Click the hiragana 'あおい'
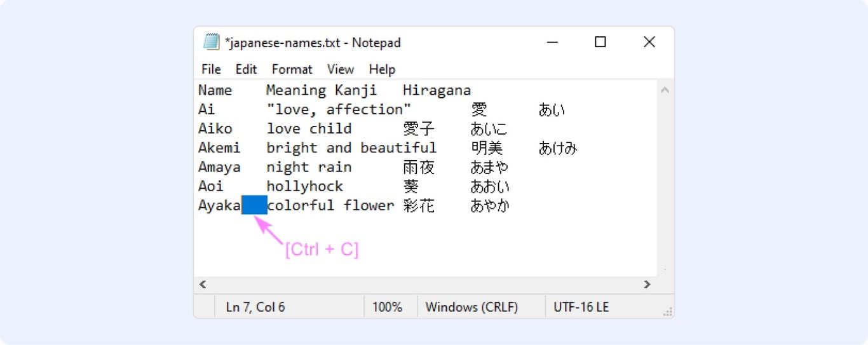The height and width of the screenshot is (345, 868). click(489, 187)
